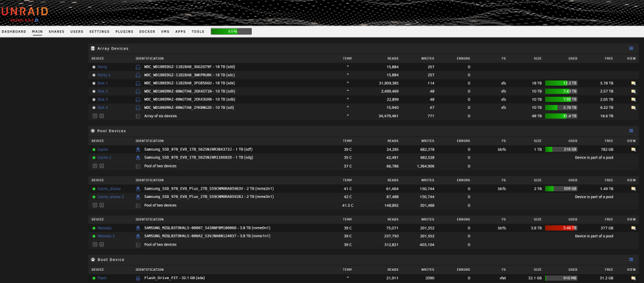Browse Disk 4 contents via its View icon
The image size is (644, 283).
(x=633, y=108)
